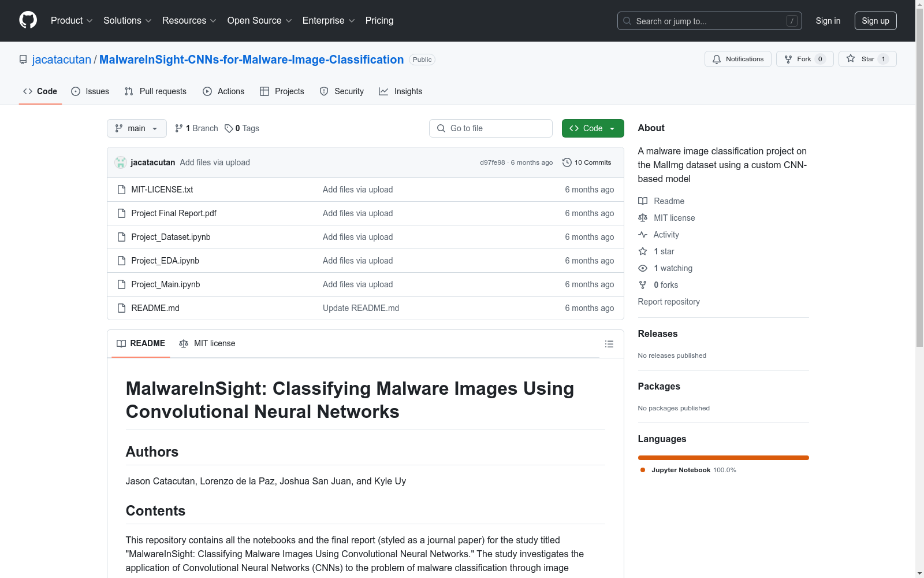Screen dimensions: 924x578
Task: Click fork icon beside 0 forks
Action: tap(643, 285)
